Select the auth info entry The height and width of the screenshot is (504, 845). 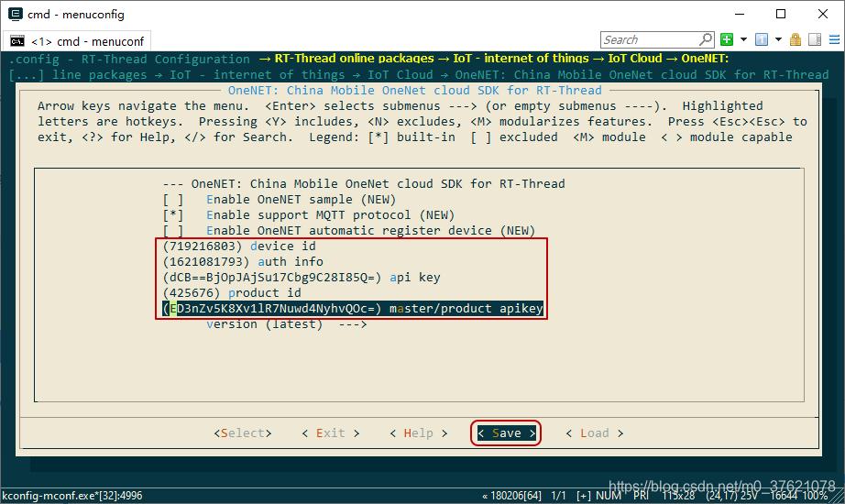243,262
